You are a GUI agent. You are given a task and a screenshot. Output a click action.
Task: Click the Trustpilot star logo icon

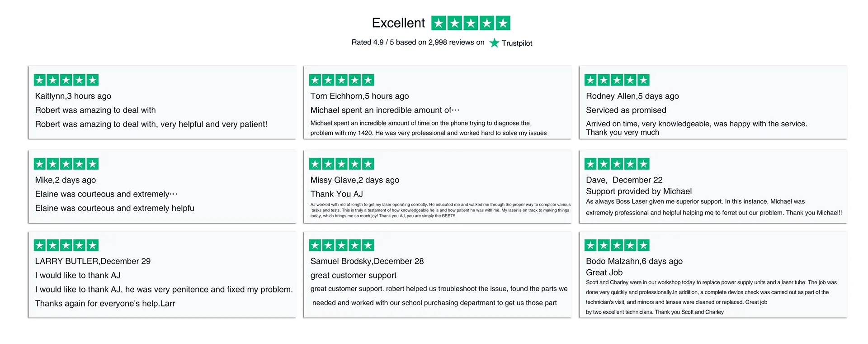(494, 43)
